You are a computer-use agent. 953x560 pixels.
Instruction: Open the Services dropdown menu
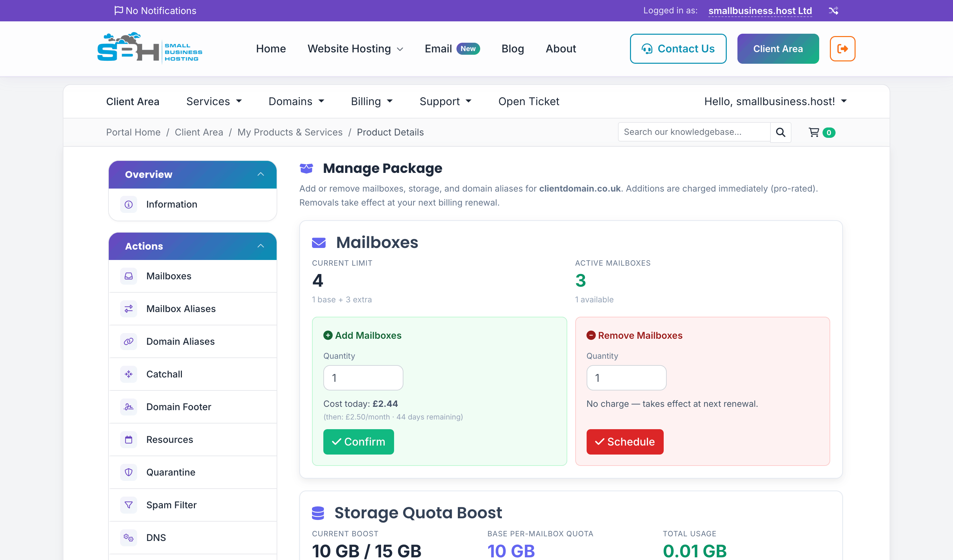coord(214,101)
